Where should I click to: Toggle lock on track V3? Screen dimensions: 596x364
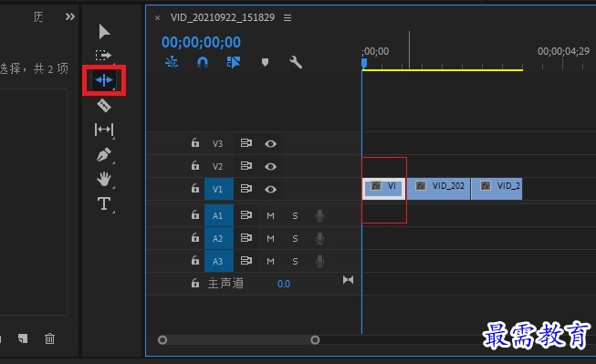195,143
